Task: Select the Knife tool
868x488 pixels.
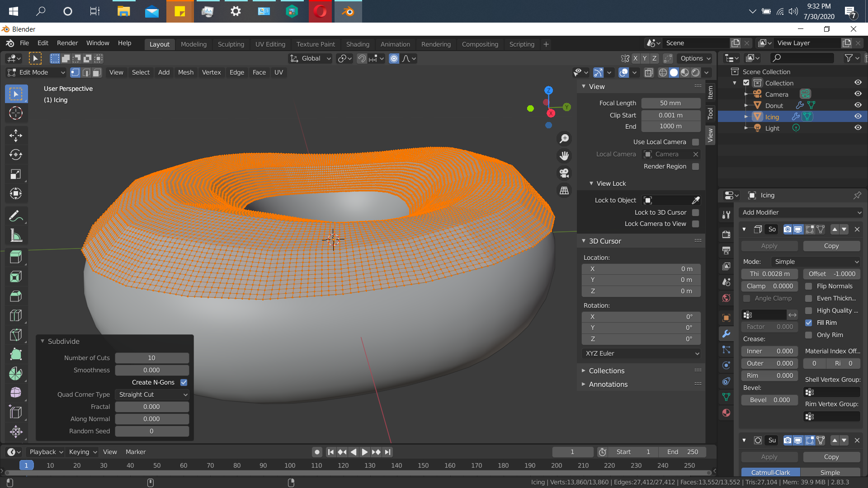Action: pos(16,335)
